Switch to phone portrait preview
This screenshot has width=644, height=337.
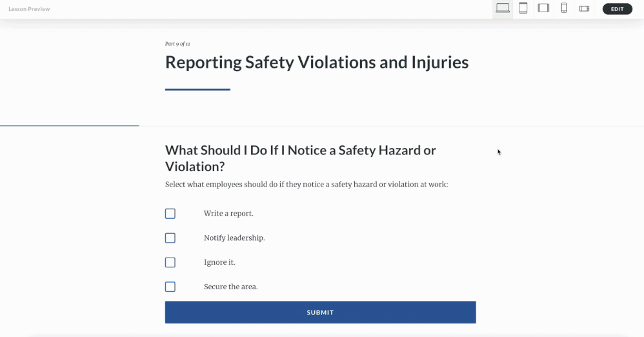pos(564,8)
